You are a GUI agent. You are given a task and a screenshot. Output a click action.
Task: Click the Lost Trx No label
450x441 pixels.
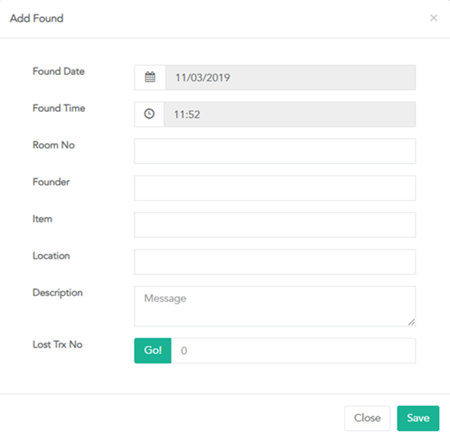[x=57, y=344]
